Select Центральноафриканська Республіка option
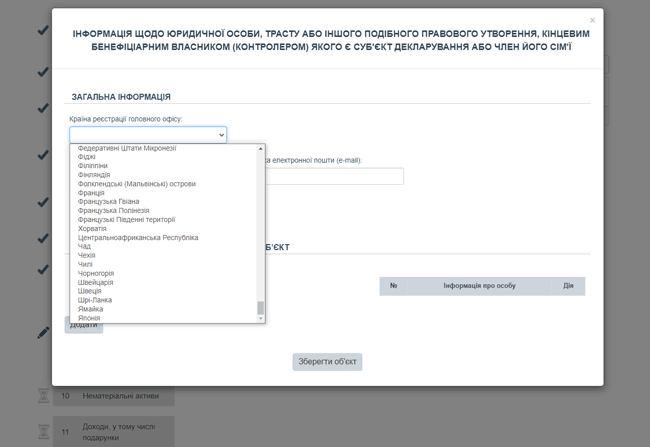The height and width of the screenshot is (447, 650). 138,238
